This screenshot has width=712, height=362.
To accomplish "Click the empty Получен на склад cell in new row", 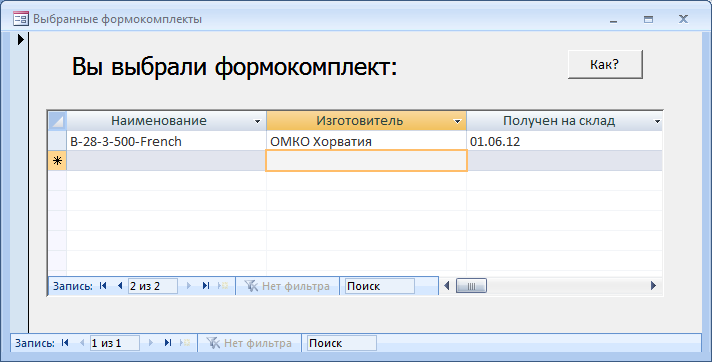I will (564, 161).
